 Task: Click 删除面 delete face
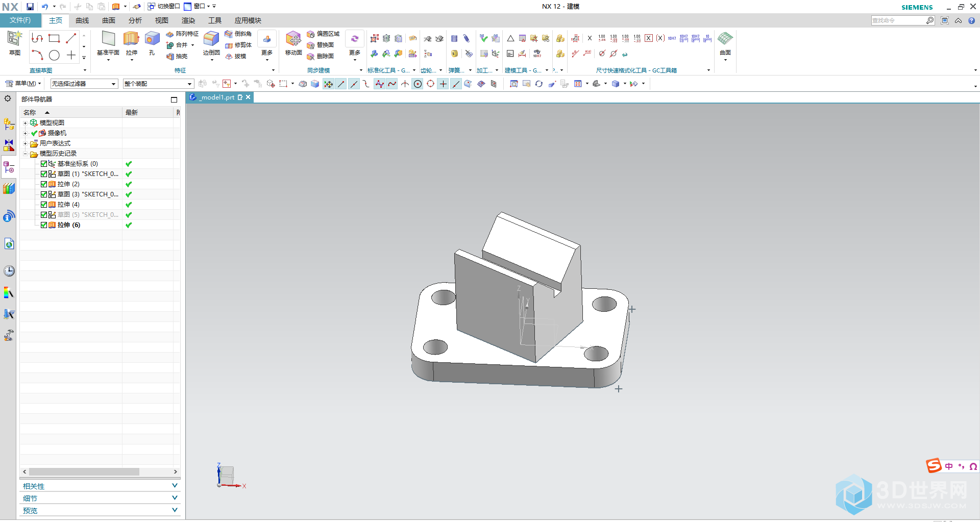(x=321, y=56)
